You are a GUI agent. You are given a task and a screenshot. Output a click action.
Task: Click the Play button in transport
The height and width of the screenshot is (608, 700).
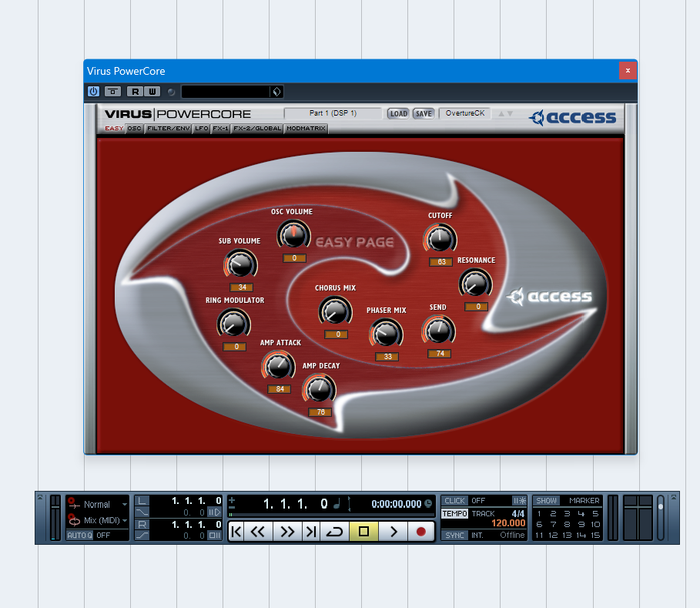tap(393, 532)
